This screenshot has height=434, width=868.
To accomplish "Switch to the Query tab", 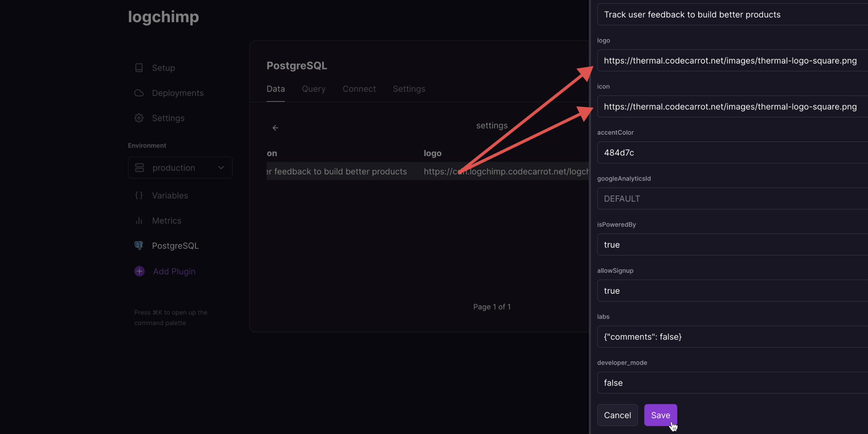I will (313, 89).
